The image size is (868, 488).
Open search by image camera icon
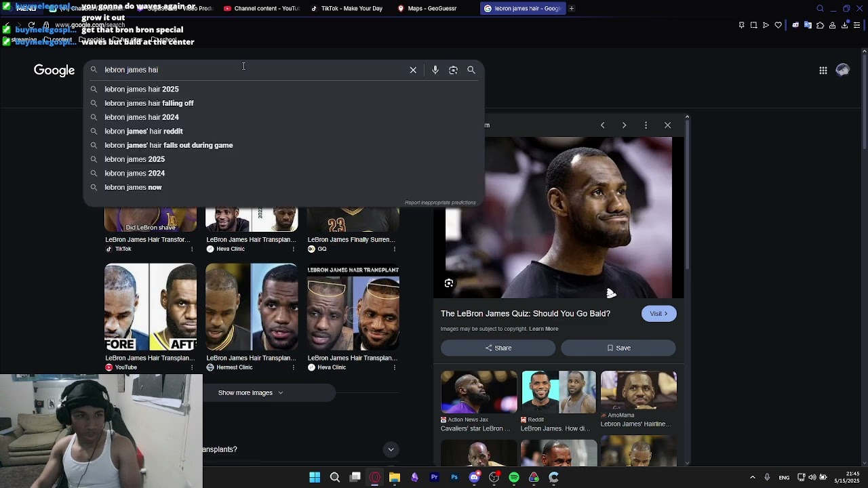(x=453, y=70)
